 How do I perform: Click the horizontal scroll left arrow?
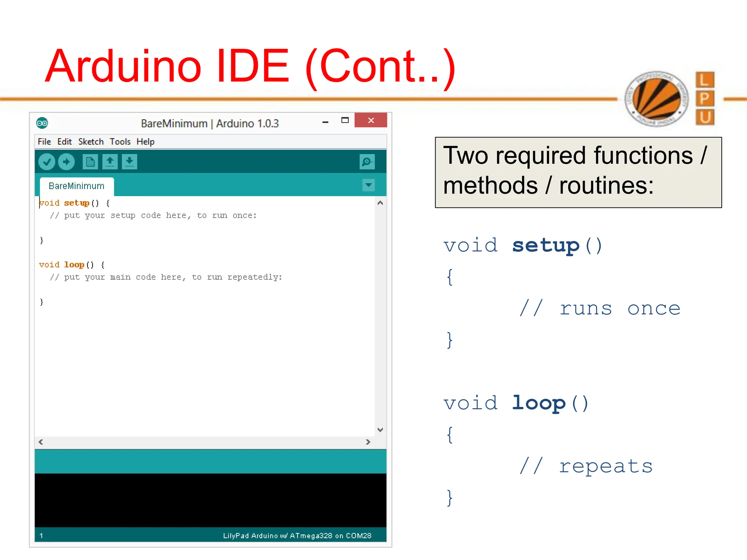[41, 442]
